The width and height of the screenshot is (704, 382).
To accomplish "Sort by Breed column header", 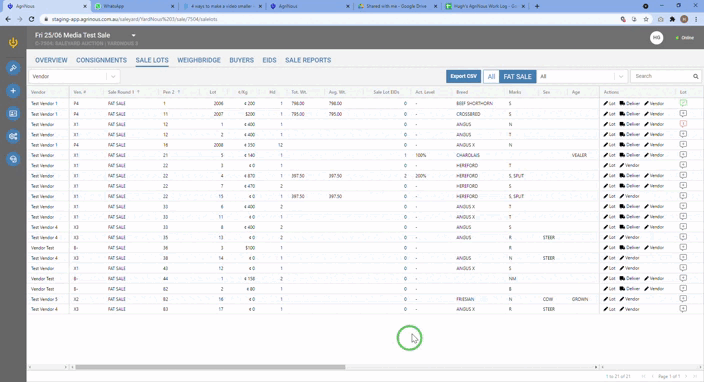I will (462, 92).
